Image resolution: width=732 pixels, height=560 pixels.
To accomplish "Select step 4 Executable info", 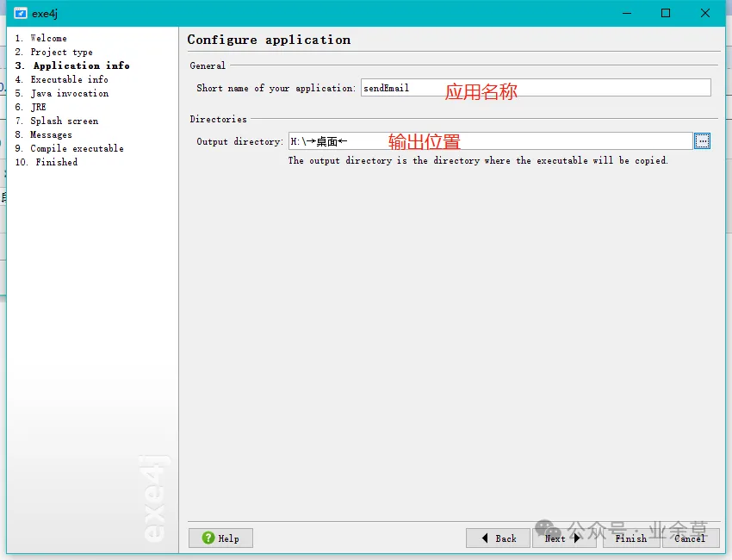I will tap(62, 79).
